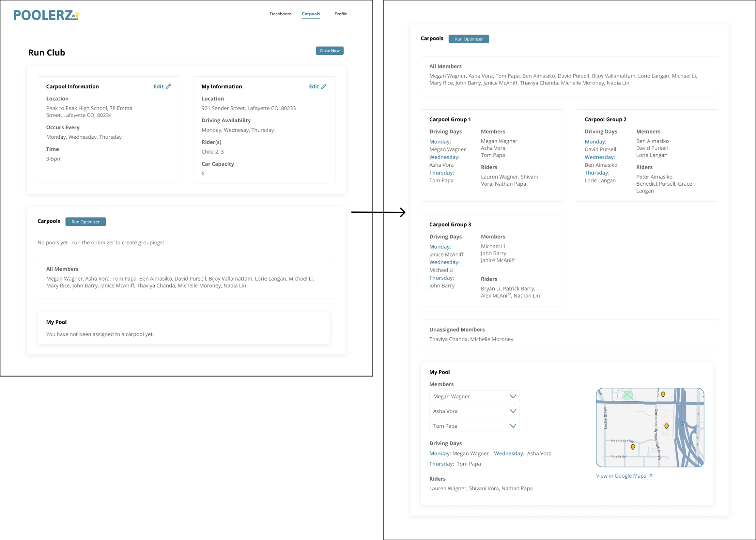Click the Carpool Group 3 heading
This screenshot has width=756, height=540.
[450, 225]
